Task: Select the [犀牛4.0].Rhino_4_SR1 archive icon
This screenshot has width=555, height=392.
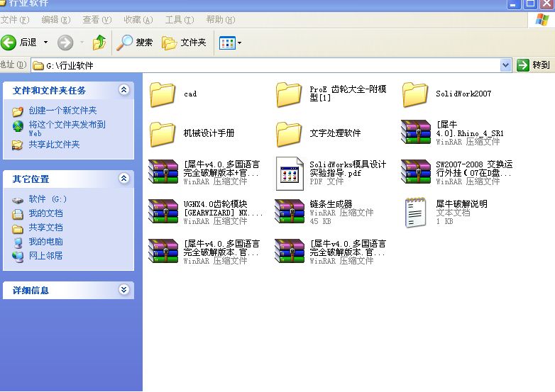Action: pos(416,132)
